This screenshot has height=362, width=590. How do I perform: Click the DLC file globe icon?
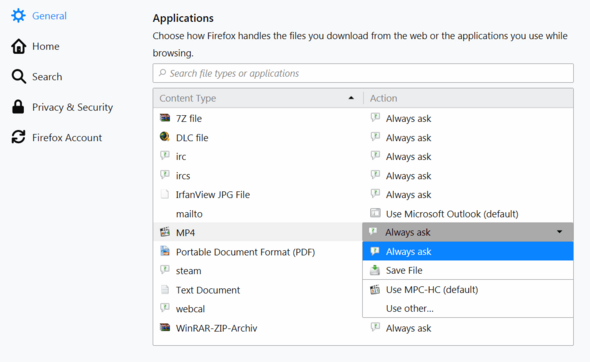pos(164,137)
